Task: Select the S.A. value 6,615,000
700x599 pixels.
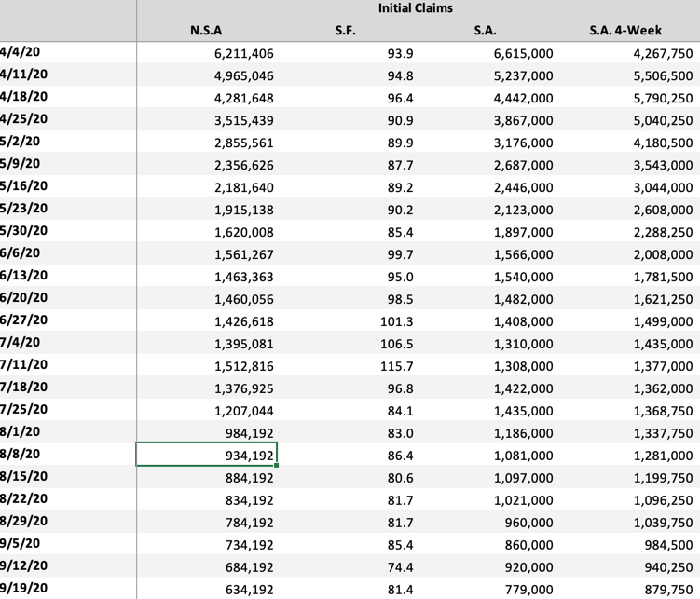Action: [523, 54]
